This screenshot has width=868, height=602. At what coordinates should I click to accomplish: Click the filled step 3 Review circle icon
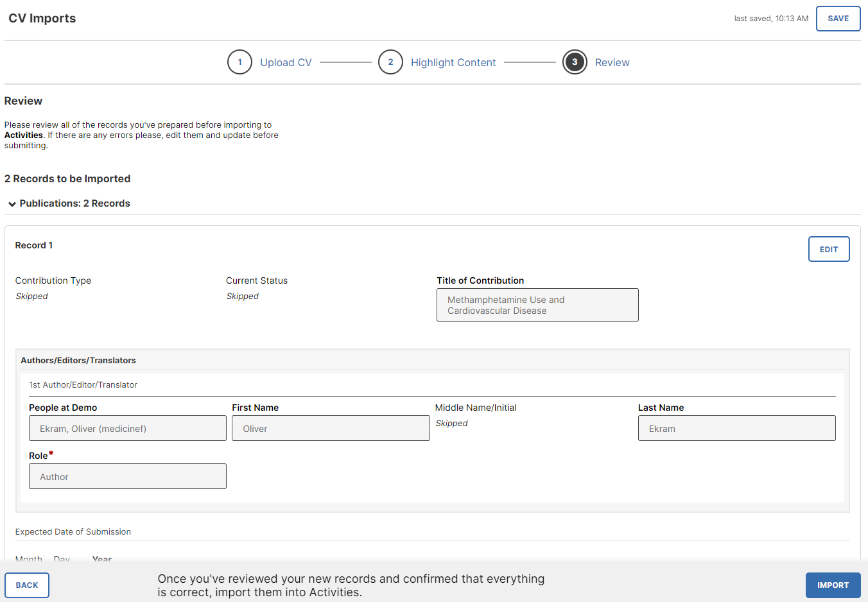[575, 62]
